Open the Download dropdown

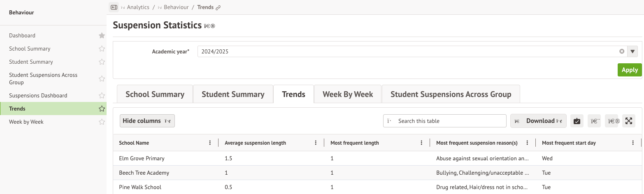click(x=538, y=121)
